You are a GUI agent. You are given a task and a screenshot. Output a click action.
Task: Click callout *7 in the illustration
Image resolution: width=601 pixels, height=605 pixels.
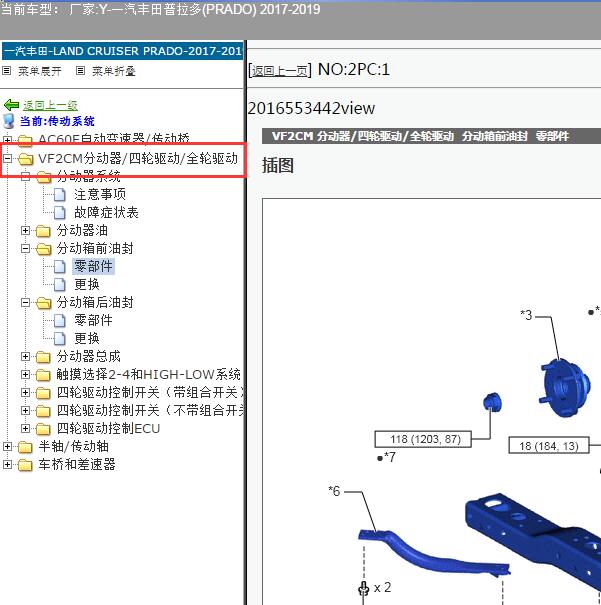387,457
